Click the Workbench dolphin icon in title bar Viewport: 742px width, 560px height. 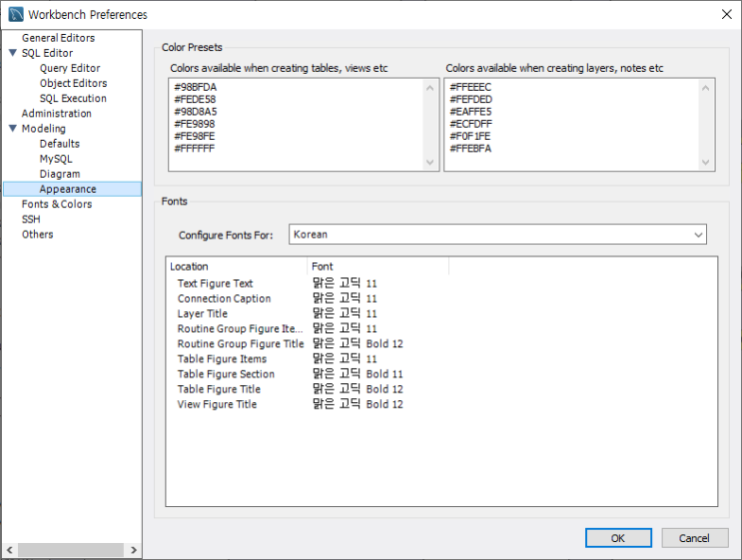pyautogui.click(x=15, y=15)
